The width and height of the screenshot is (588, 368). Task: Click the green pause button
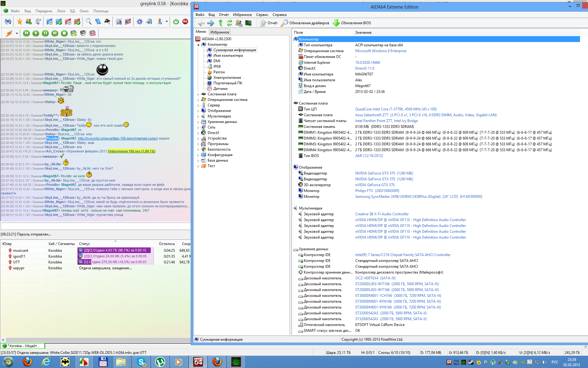click(x=45, y=33)
